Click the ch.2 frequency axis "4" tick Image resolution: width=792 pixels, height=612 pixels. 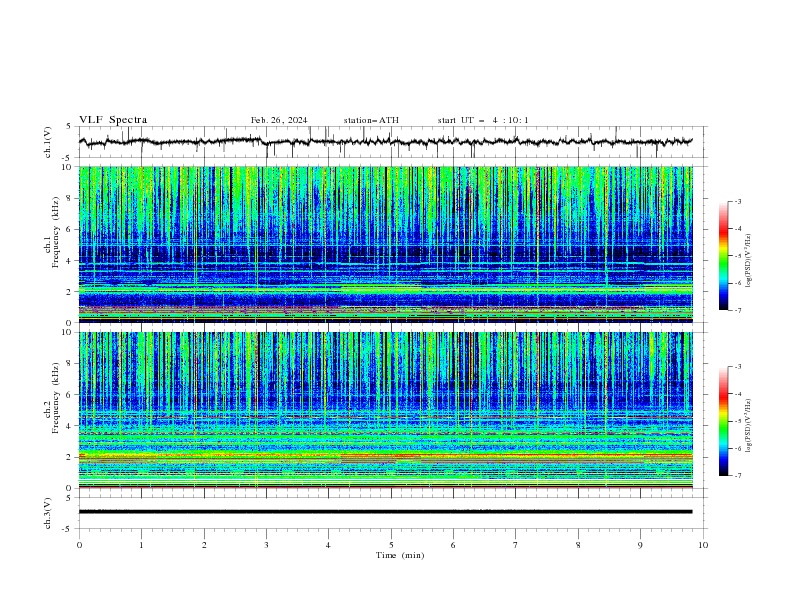(70, 426)
